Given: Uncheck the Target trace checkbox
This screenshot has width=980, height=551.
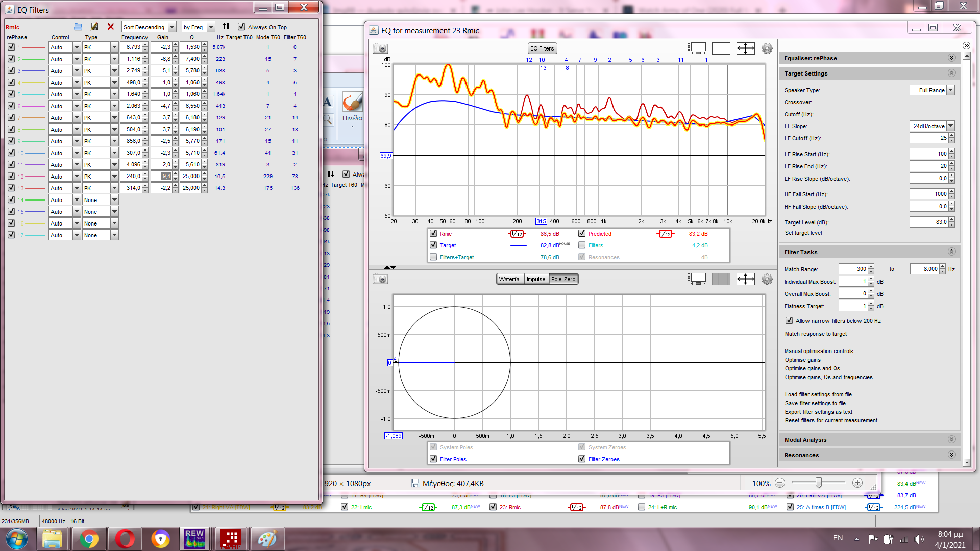Looking at the screenshot, I should coord(433,245).
